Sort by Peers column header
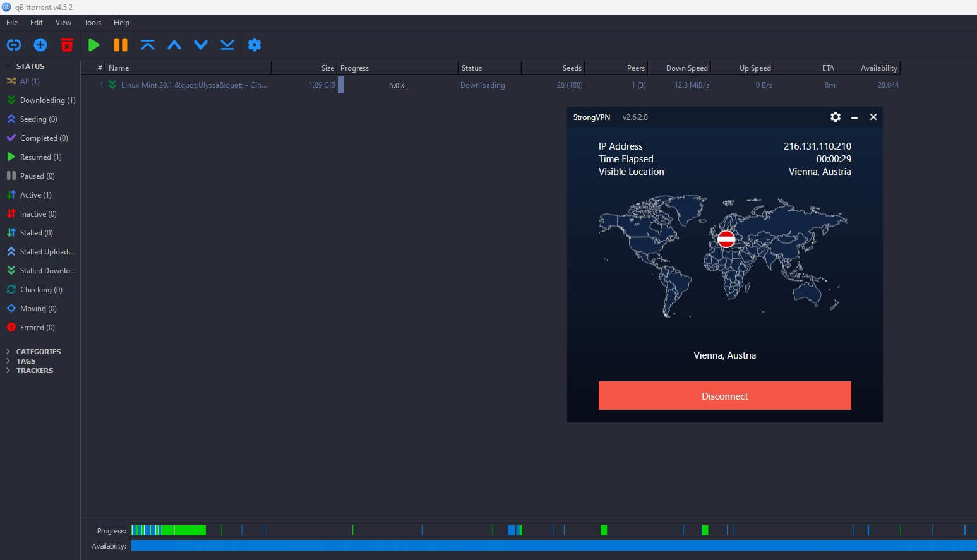 pyautogui.click(x=616, y=68)
